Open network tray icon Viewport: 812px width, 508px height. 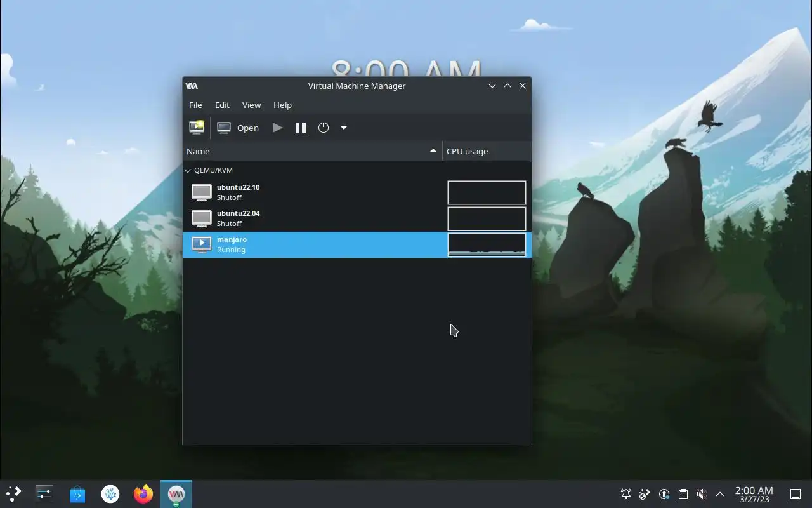[x=645, y=493]
